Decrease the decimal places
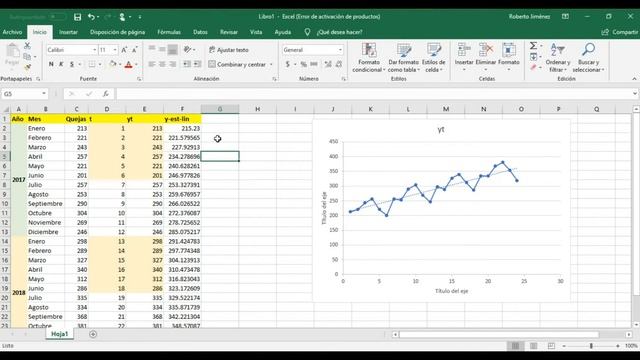 [x=339, y=64]
